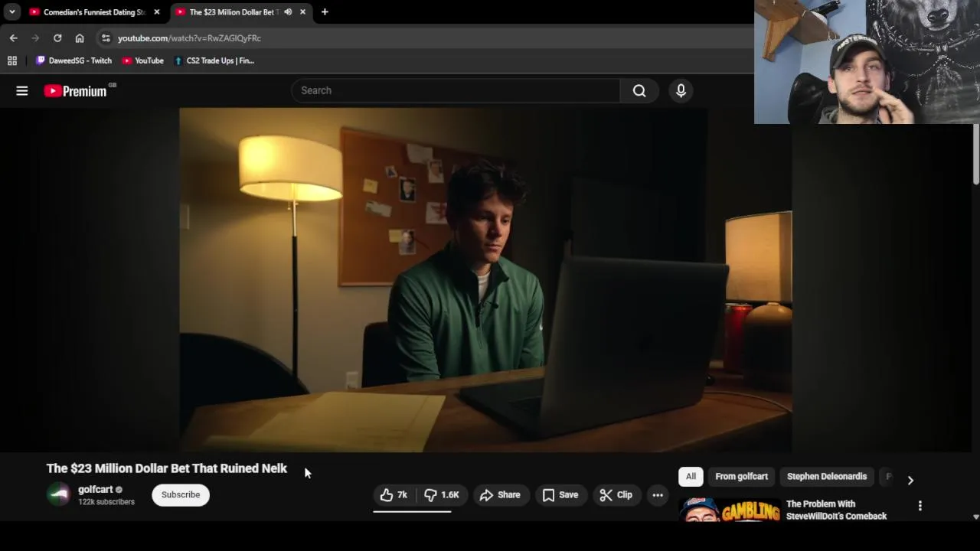Dislike the video (1.6K)

tap(442, 494)
